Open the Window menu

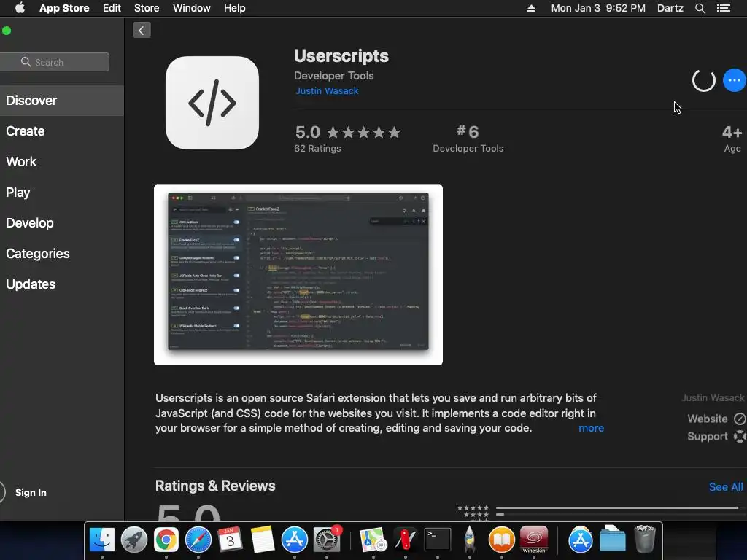[192, 8]
